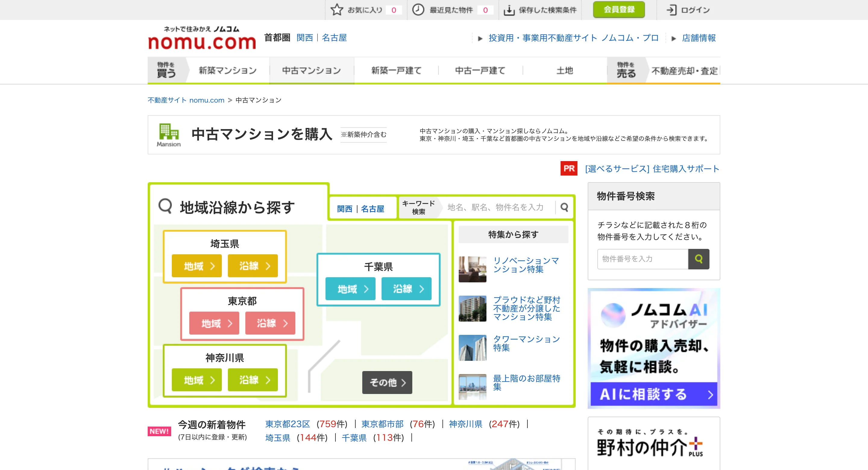The image size is (868, 470).
Task: Open the ログイン link
Action: [695, 10]
